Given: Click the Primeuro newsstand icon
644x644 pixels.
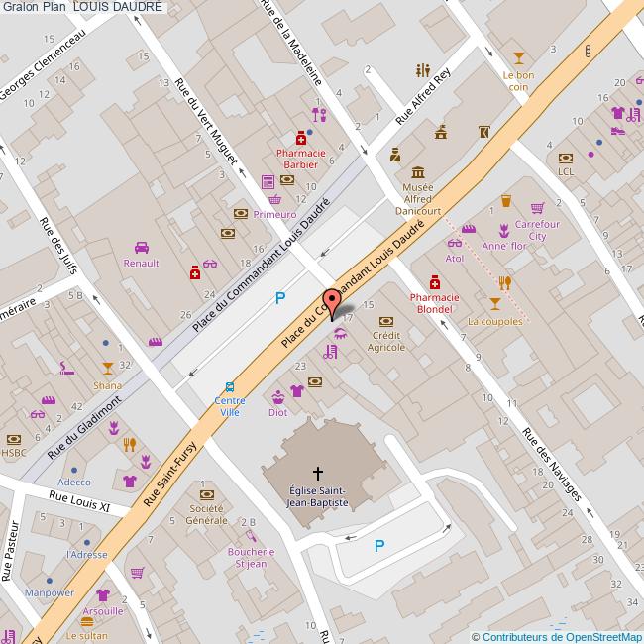Looking at the screenshot, I should (268, 181).
